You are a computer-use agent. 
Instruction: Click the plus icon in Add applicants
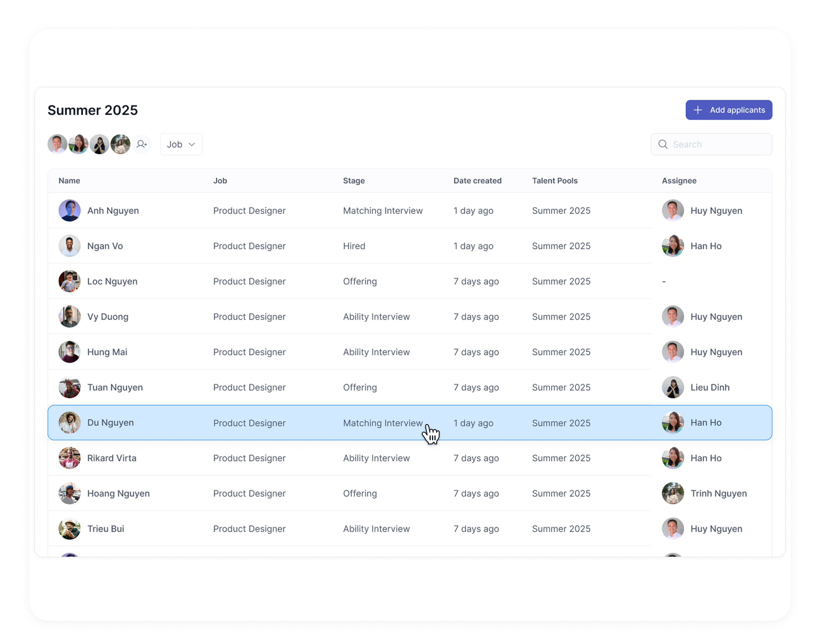(x=698, y=110)
